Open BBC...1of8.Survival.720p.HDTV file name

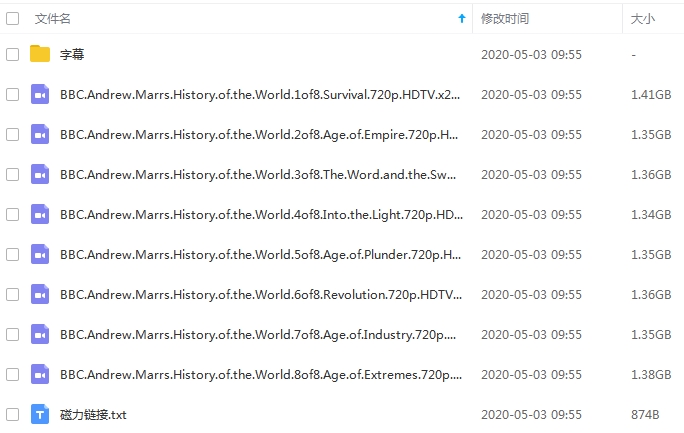pos(260,95)
